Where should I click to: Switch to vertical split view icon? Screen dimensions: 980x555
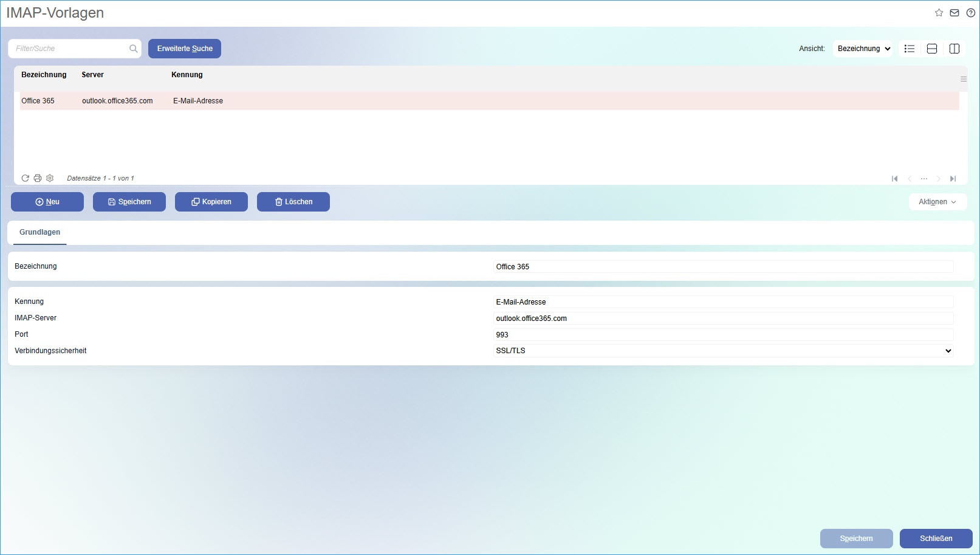pos(954,49)
